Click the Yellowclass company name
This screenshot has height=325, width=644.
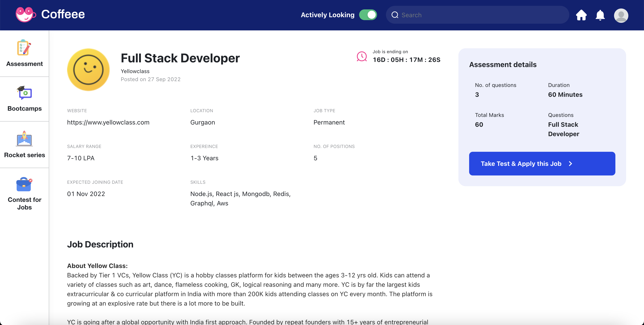pyautogui.click(x=135, y=72)
